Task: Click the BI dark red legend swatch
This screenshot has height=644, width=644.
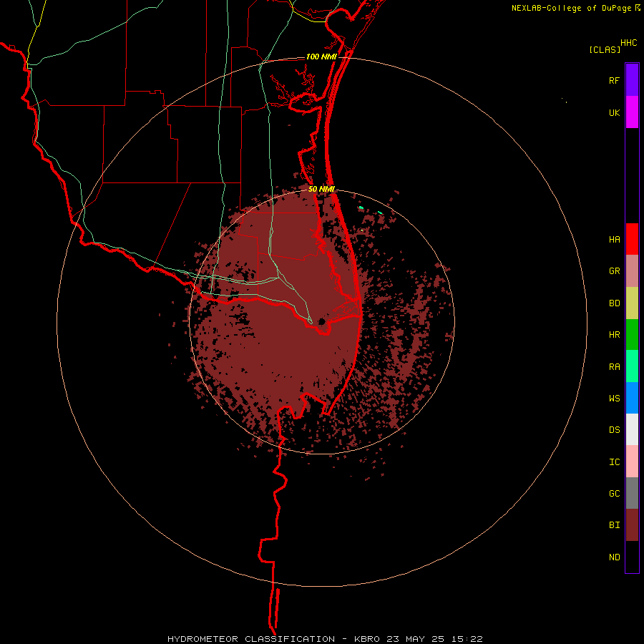Action: (x=632, y=525)
